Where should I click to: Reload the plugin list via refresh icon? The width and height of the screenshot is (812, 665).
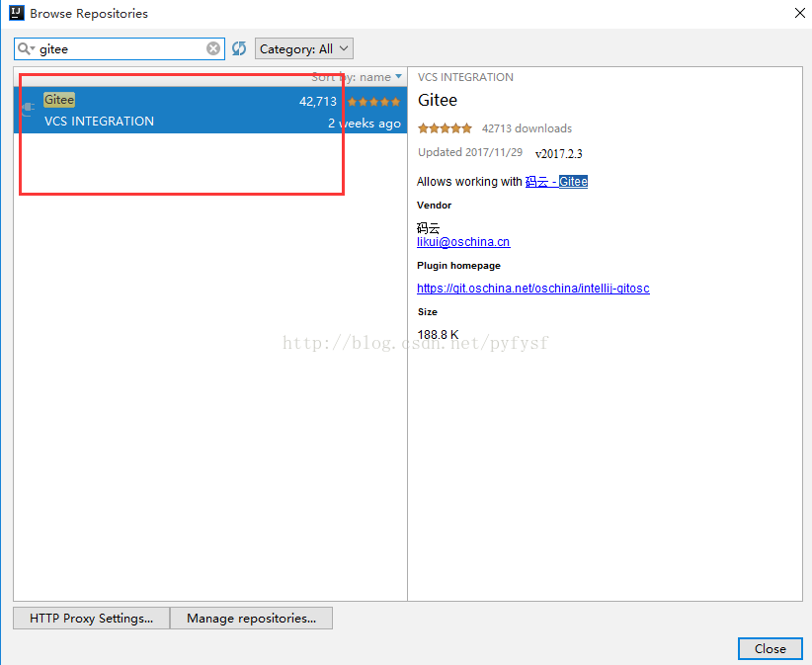click(x=239, y=48)
